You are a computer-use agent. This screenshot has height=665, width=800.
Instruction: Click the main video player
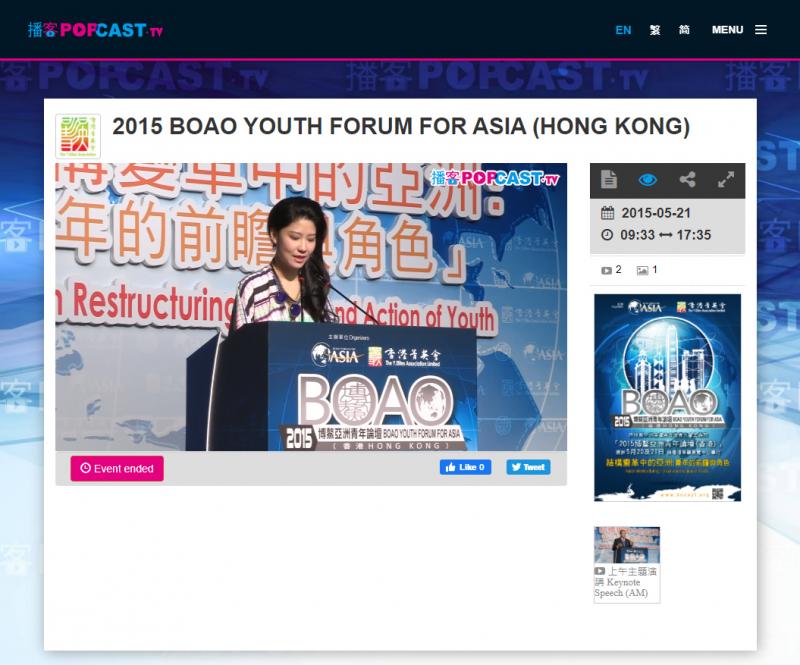[x=311, y=307]
